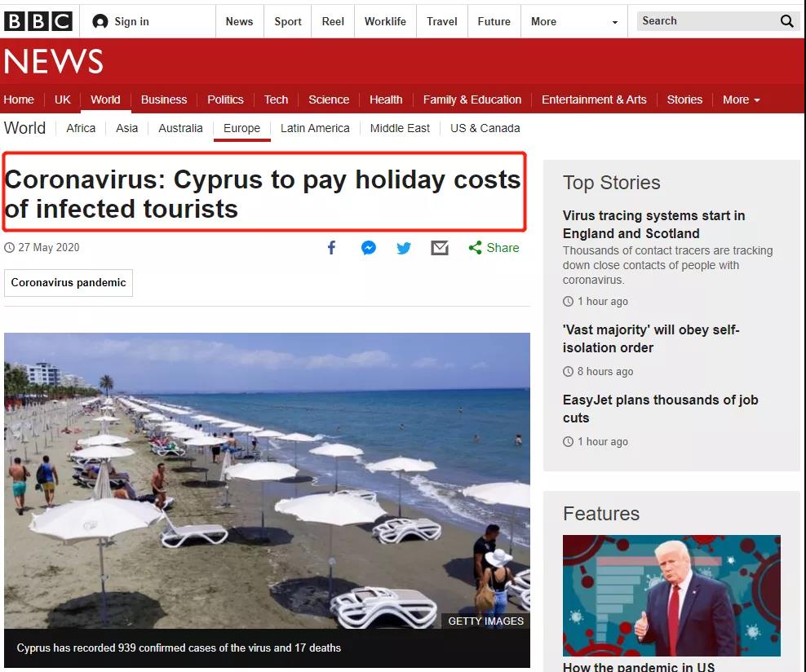This screenshot has width=806, height=672.
Task: Select the Middle East region
Action: tap(400, 128)
